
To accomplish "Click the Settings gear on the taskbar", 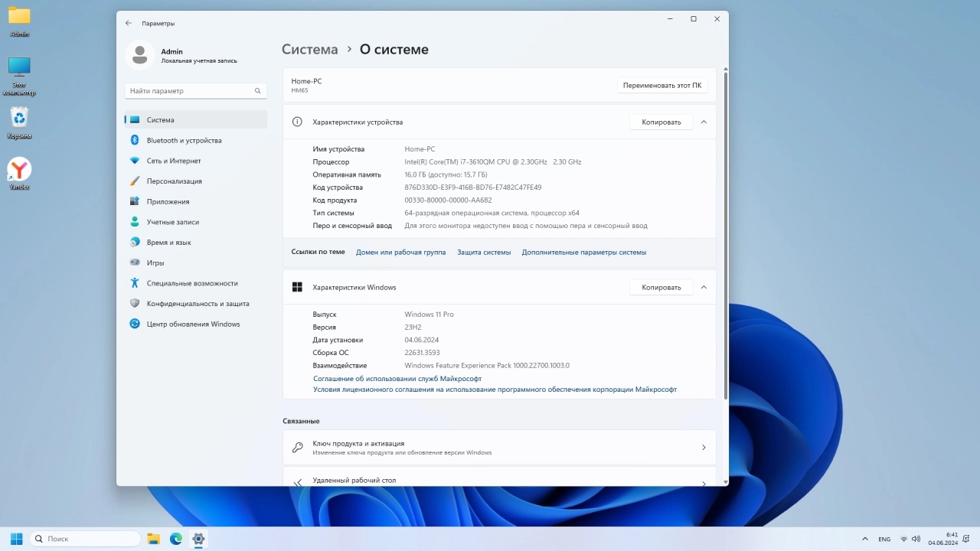I will pyautogui.click(x=198, y=539).
